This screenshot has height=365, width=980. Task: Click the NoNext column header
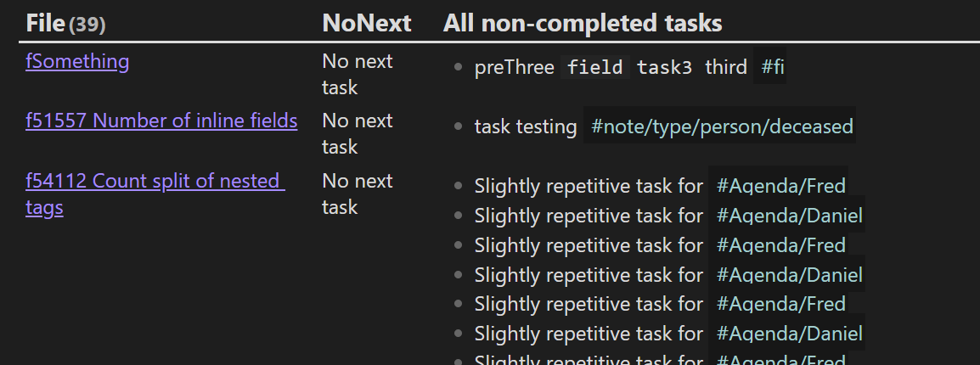[x=367, y=24]
